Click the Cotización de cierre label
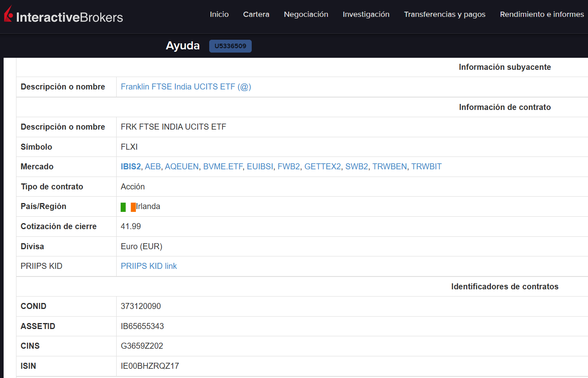Image resolution: width=588 pixels, height=378 pixels. 59,226
